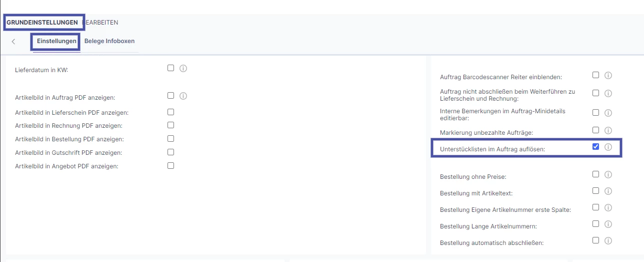Viewport: 644px width, 262px height.
Task: Open info icon for Bestellung ohne Preise
Action: coord(608,174)
